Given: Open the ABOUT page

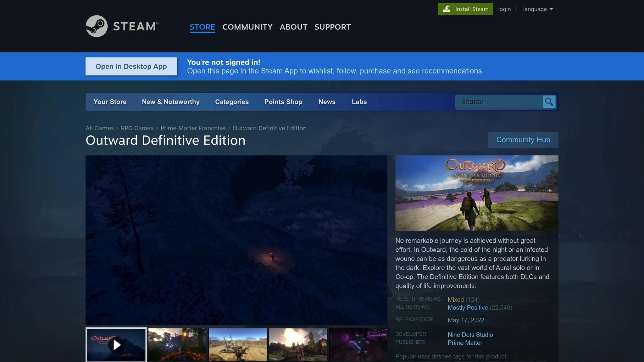Looking at the screenshot, I should (293, 27).
